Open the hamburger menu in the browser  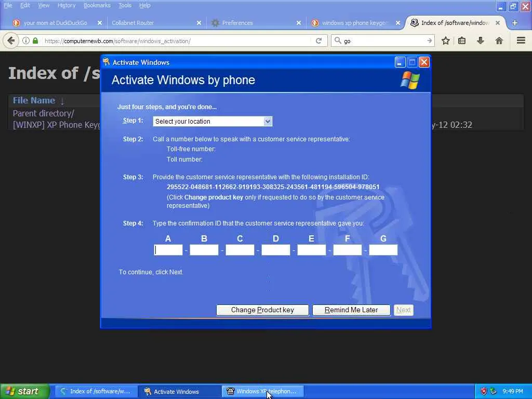521,41
